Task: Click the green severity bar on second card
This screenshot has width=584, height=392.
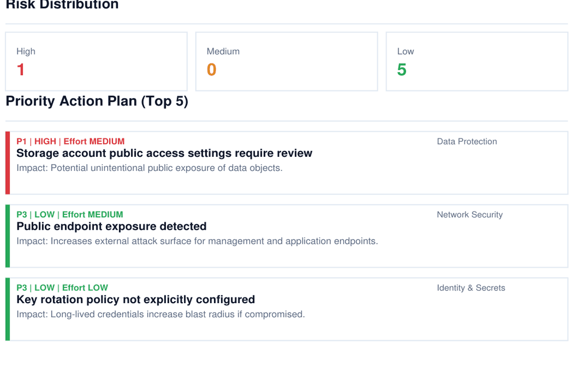Action: click(x=8, y=236)
